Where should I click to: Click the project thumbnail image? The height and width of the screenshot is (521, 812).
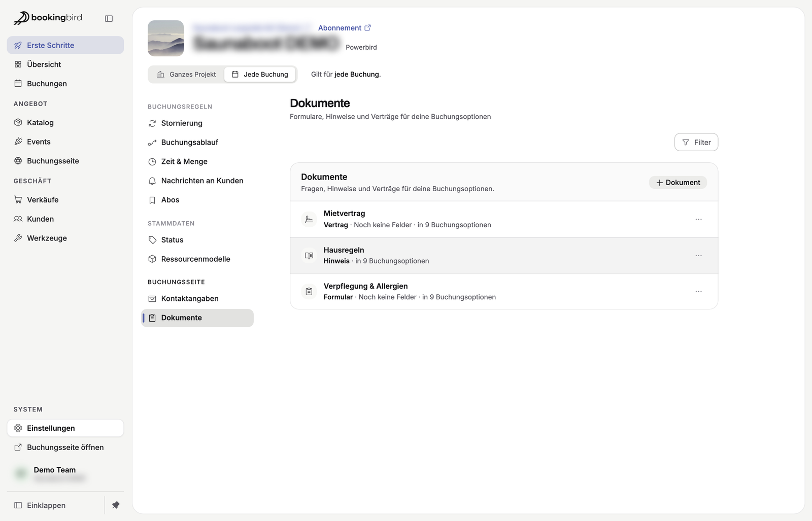[x=165, y=38]
